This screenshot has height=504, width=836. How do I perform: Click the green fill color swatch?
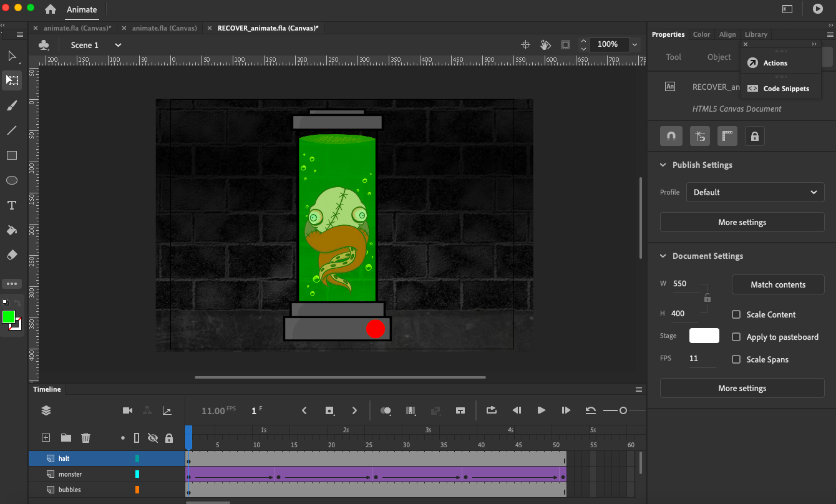pos(9,317)
